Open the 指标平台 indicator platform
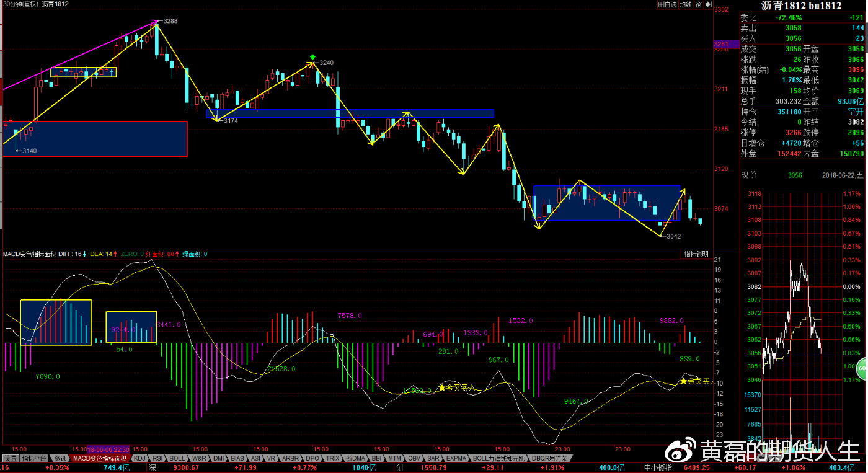 pos(34,458)
